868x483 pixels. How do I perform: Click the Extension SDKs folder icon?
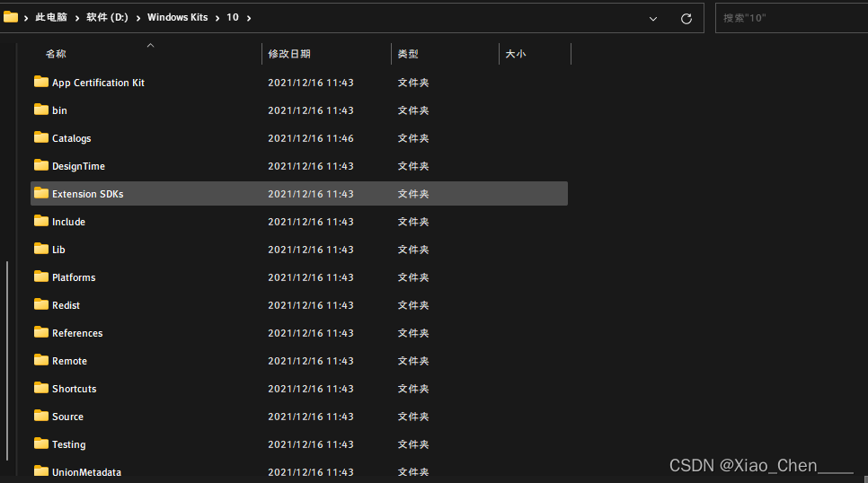[x=41, y=193]
